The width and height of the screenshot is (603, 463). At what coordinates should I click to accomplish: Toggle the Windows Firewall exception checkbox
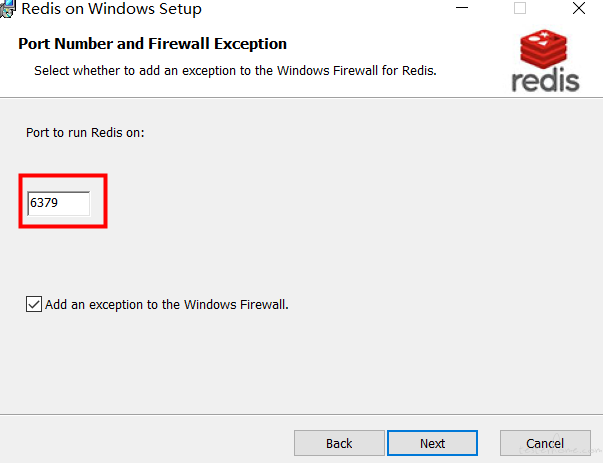click(x=34, y=304)
